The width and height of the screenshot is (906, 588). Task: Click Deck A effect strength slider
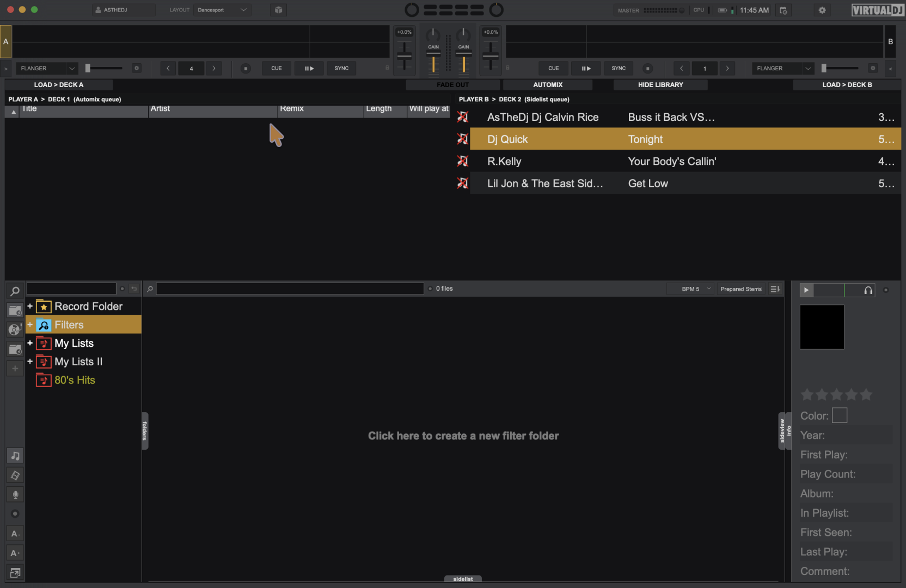pyautogui.click(x=104, y=69)
